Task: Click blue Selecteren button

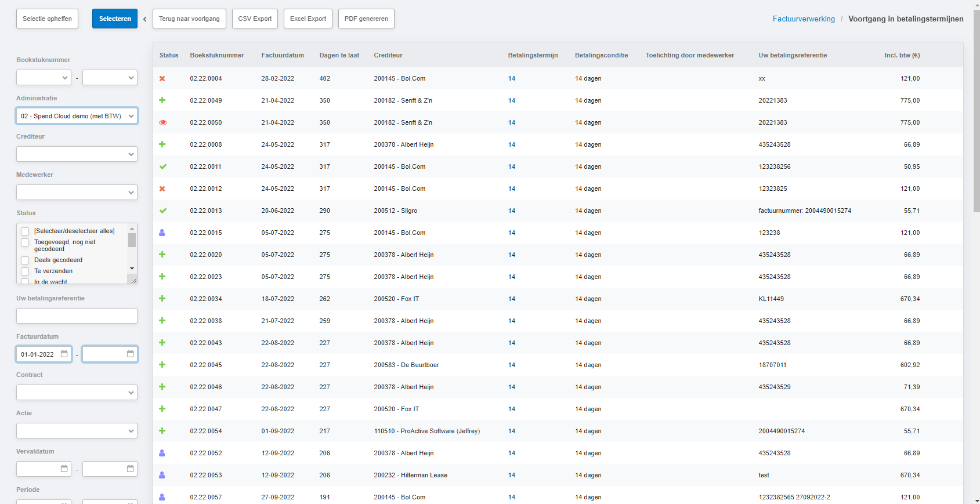Action: (115, 19)
